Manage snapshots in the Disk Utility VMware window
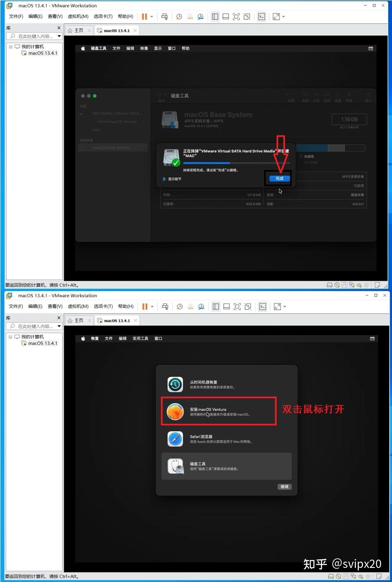This screenshot has height=582, width=392. point(200,17)
